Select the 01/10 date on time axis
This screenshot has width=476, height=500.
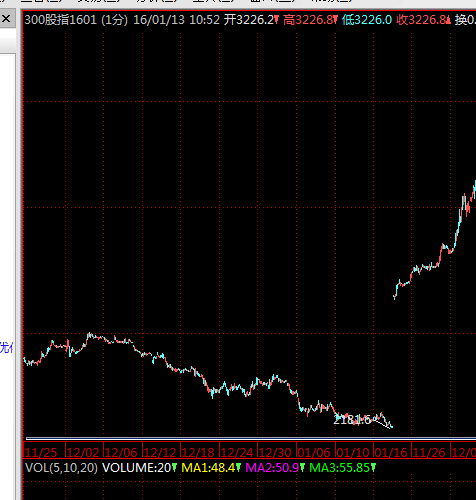[x=352, y=452]
